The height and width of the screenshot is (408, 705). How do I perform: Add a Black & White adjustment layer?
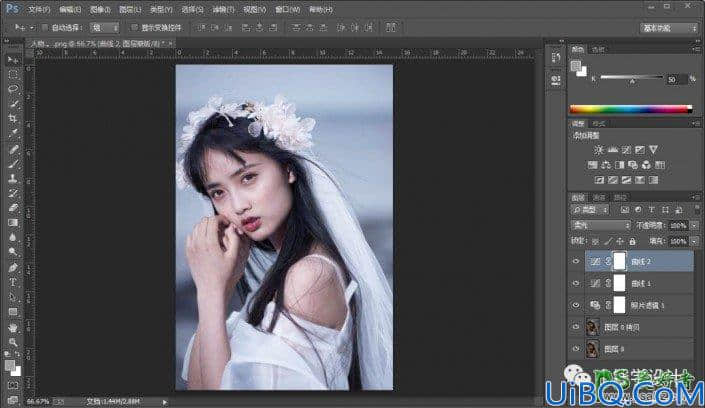(x=620, y=165)
